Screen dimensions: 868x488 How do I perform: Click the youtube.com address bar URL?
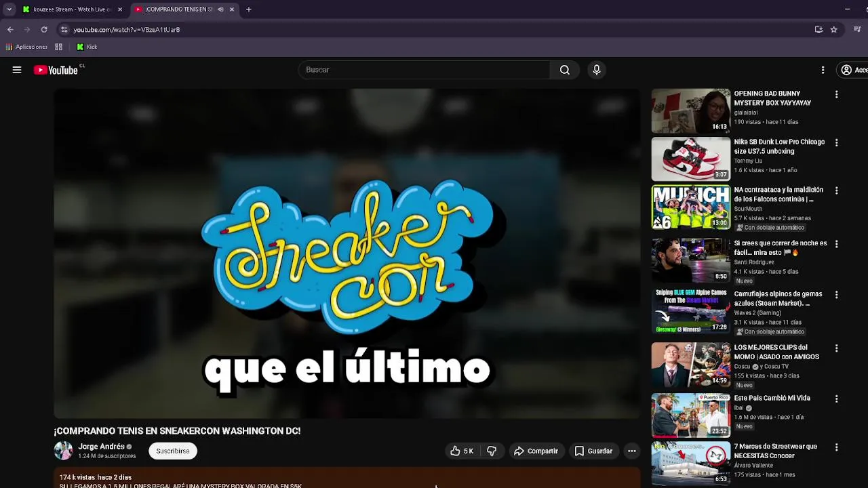click(126, 30)
